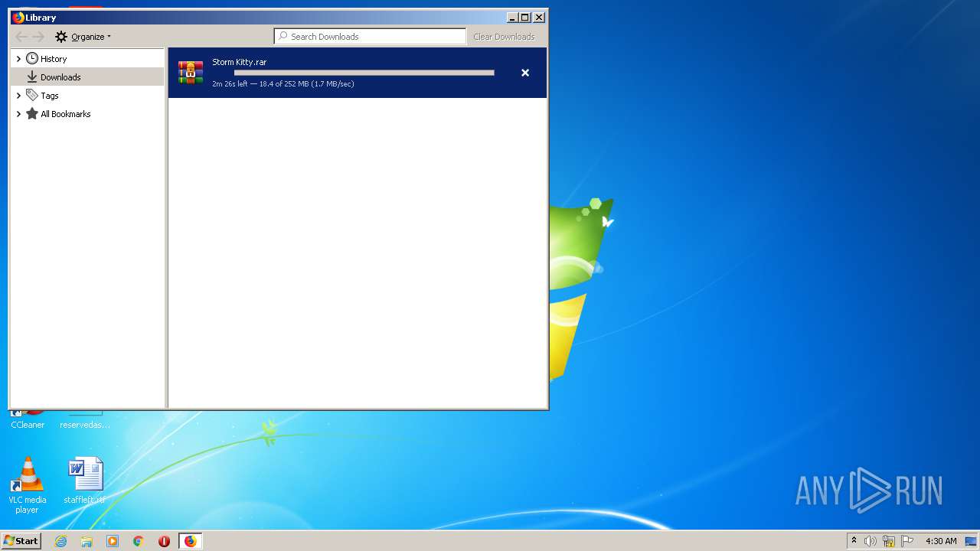
Task: Select History in the sidebar
Action: tap(54, 59)
